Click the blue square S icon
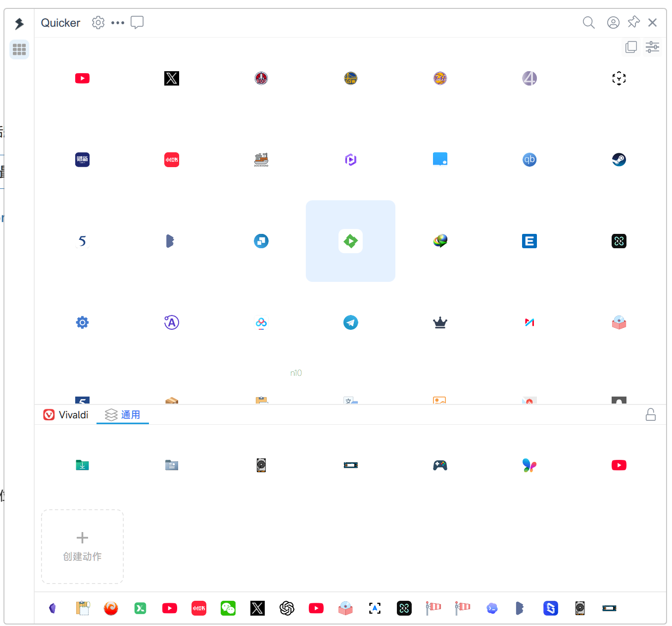Screen dimensions: 672x626 coord(550,608)
